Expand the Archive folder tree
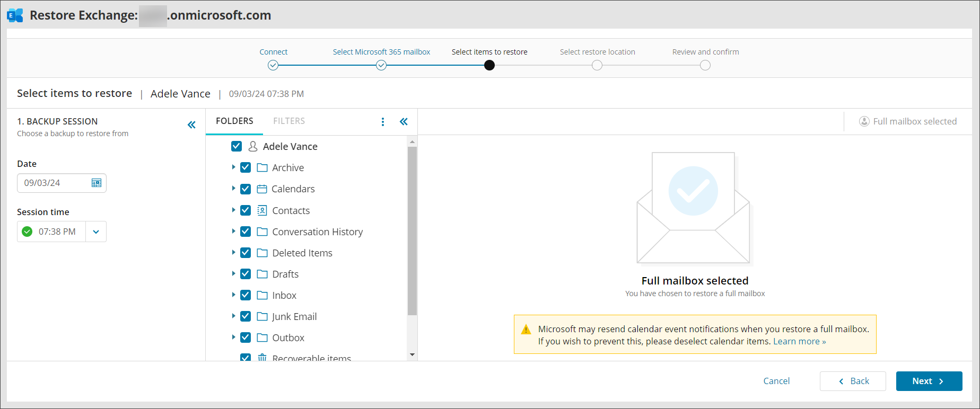 click(x=233, y=167)
